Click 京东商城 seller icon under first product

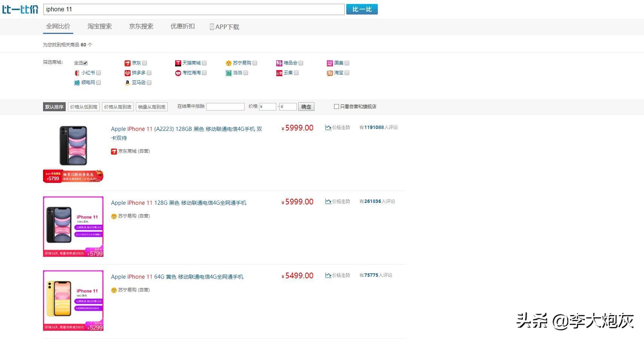pos(114,152)
